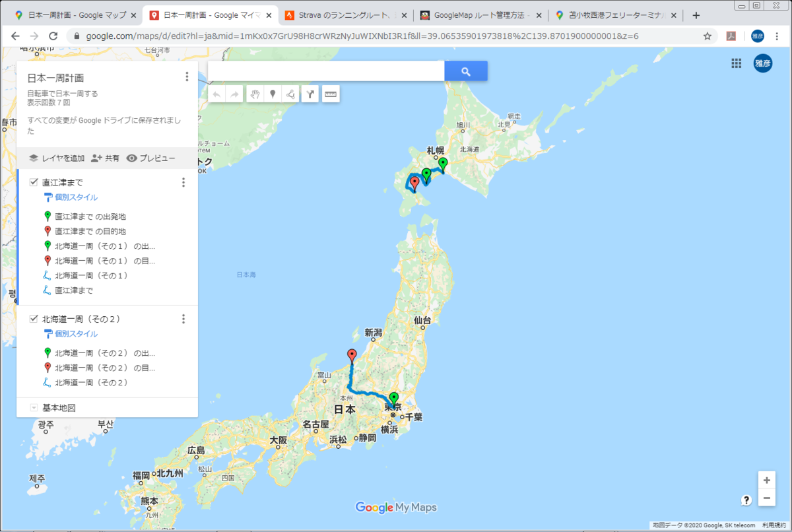Open layer options menu for 北海道一周(その2)
This screenshot has width=792, height=532.
point(183,319)
